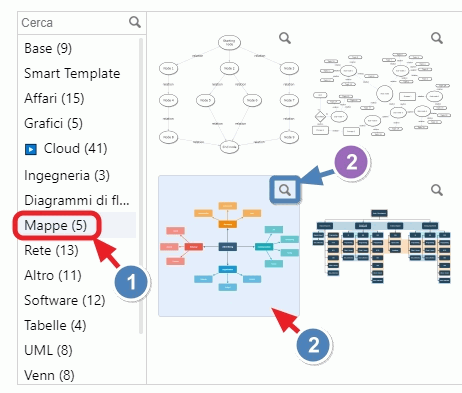Click the search icon in the Cerca field
462x393 pixels.
point(135,22)
